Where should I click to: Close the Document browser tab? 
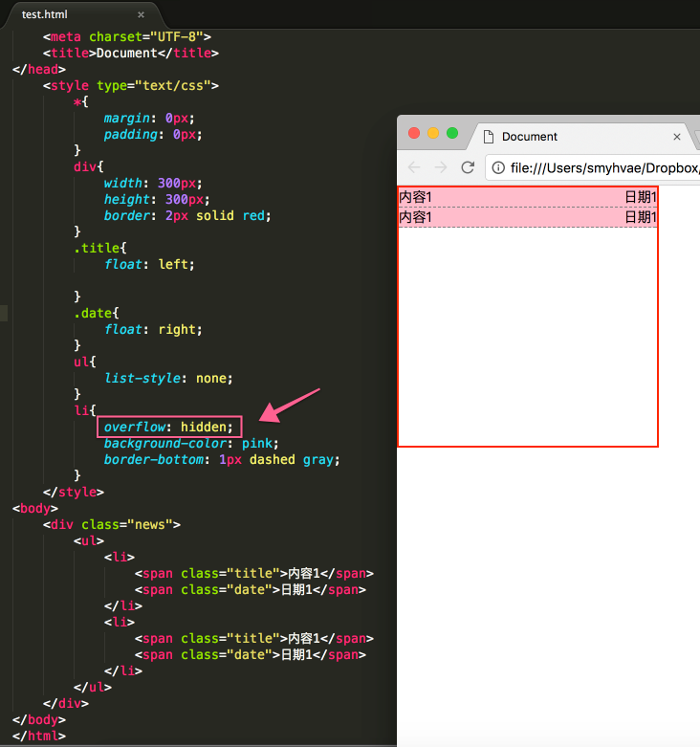tap(677, 137)
